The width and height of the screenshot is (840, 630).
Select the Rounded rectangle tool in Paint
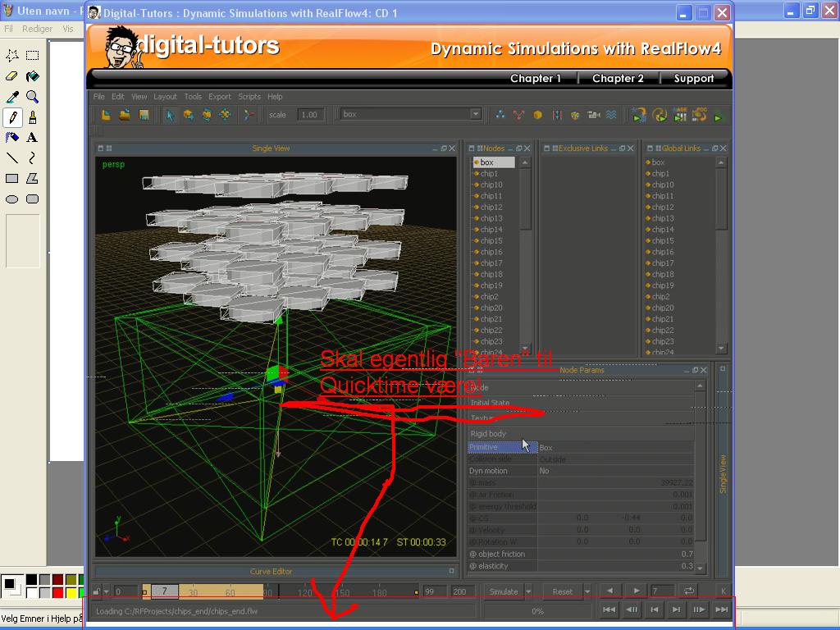tap(32, 199)
